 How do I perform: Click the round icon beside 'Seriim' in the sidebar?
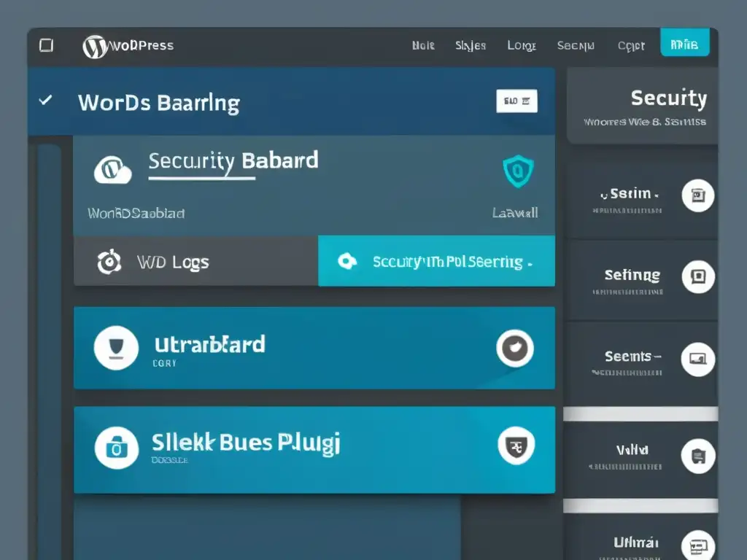tap(698, 195)
